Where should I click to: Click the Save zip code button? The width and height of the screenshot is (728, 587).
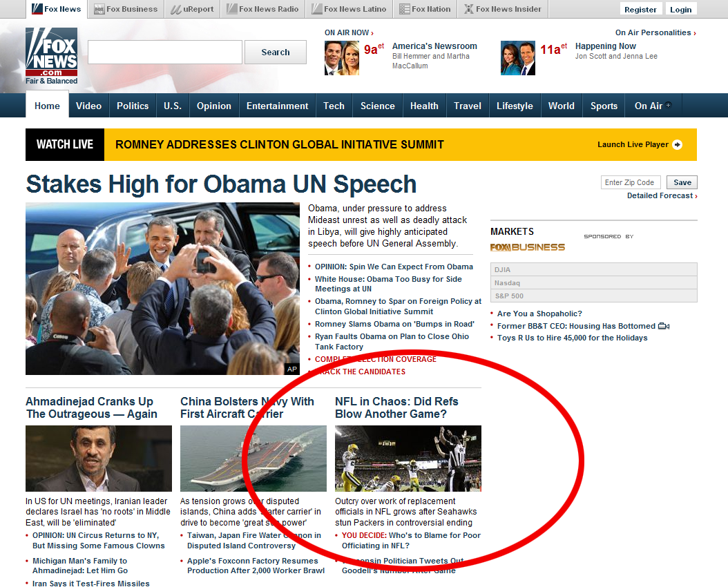point(682,182)
